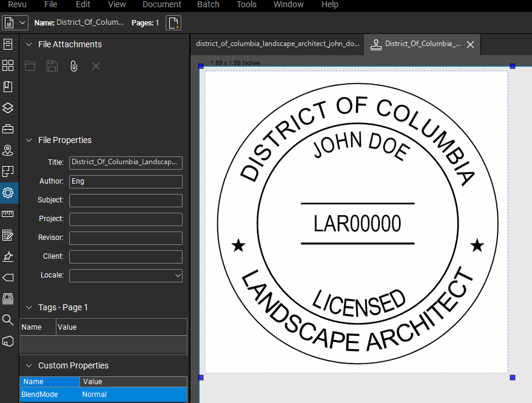Open the 3D Model Tree panel icon
This screenshot has width=532, height=403.
(x=8, y=341)
